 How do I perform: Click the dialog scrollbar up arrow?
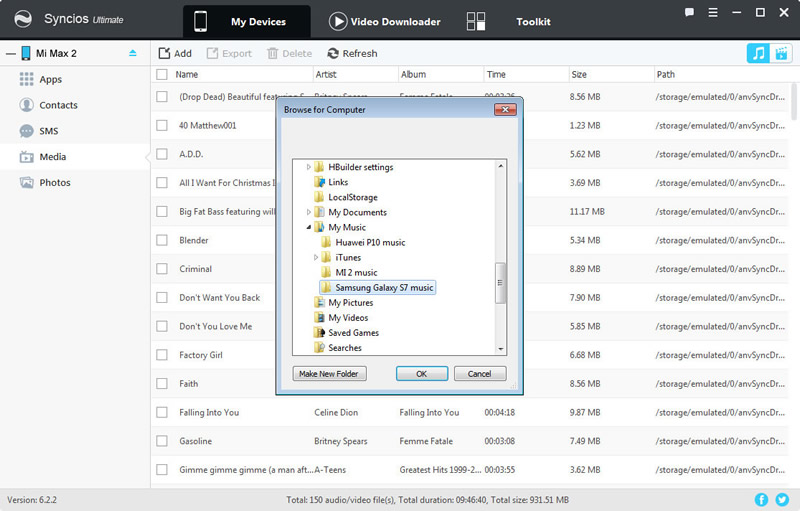coord(501,166)
